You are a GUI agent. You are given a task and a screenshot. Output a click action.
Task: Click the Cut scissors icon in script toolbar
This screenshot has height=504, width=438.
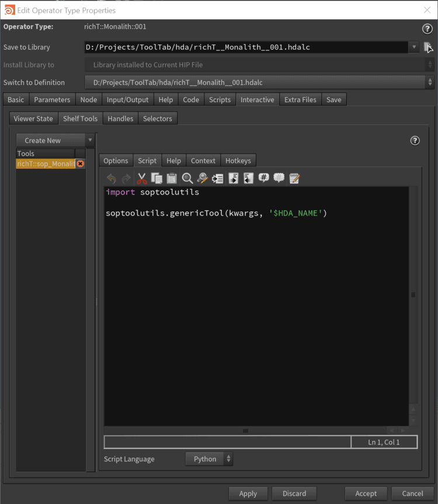pos(142,179)
